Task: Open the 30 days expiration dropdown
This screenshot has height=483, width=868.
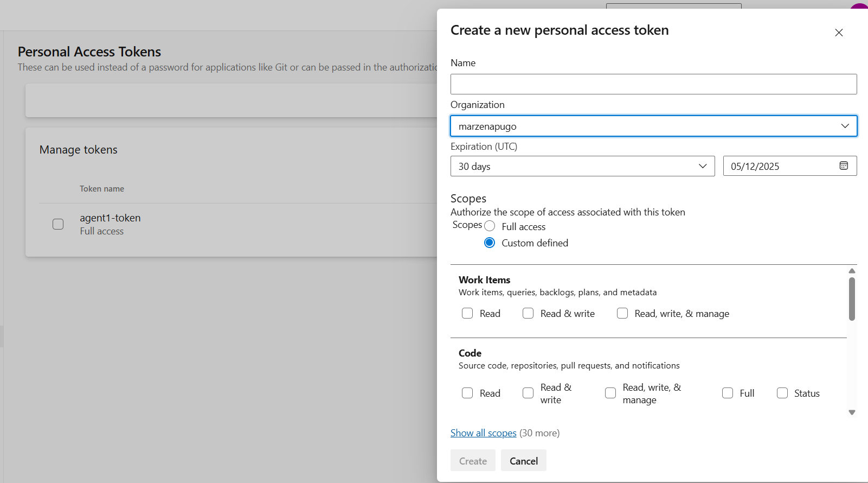Action: (x=582, y=166)
